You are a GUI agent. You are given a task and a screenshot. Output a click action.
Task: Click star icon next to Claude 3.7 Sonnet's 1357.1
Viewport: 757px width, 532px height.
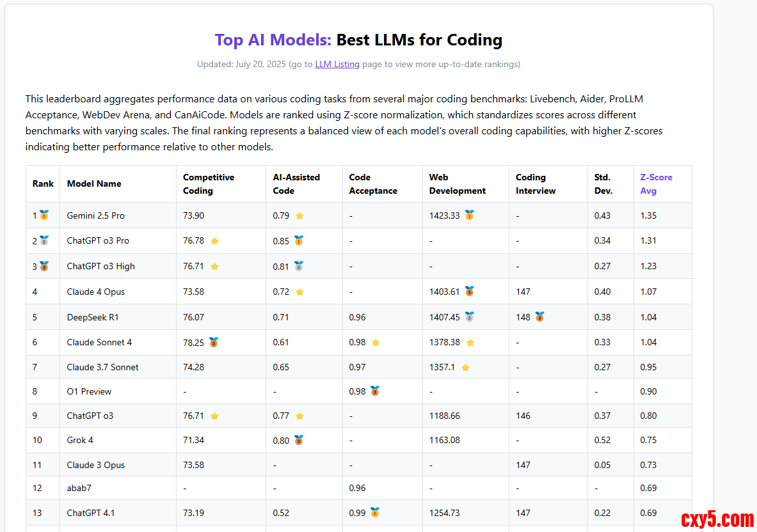465,368
